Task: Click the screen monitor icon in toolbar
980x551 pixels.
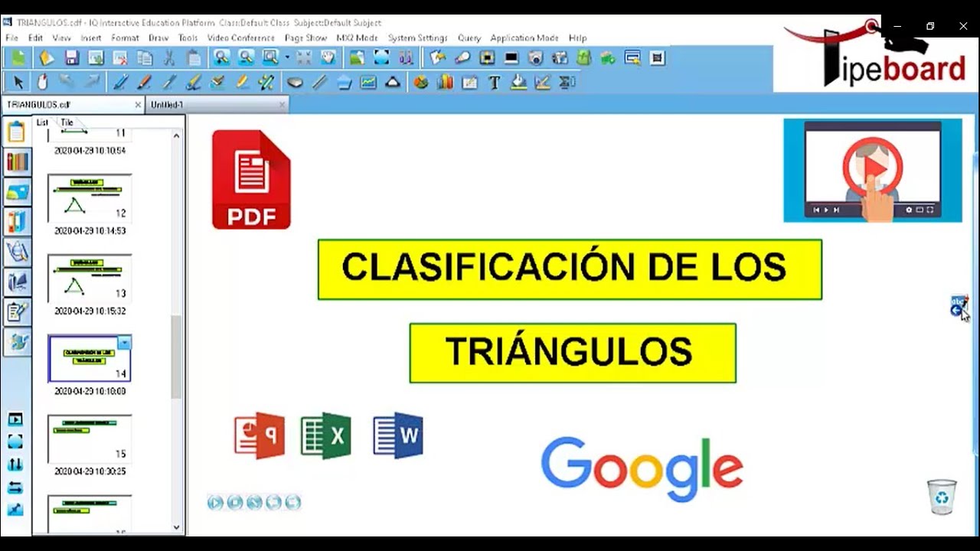Action: (x=511, y=57)
